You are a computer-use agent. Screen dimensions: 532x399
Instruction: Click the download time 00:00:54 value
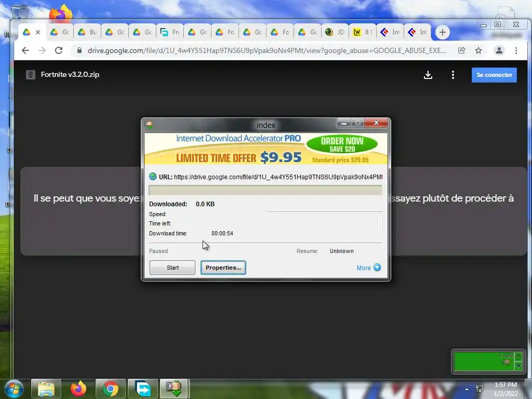[x=222, y=233]
